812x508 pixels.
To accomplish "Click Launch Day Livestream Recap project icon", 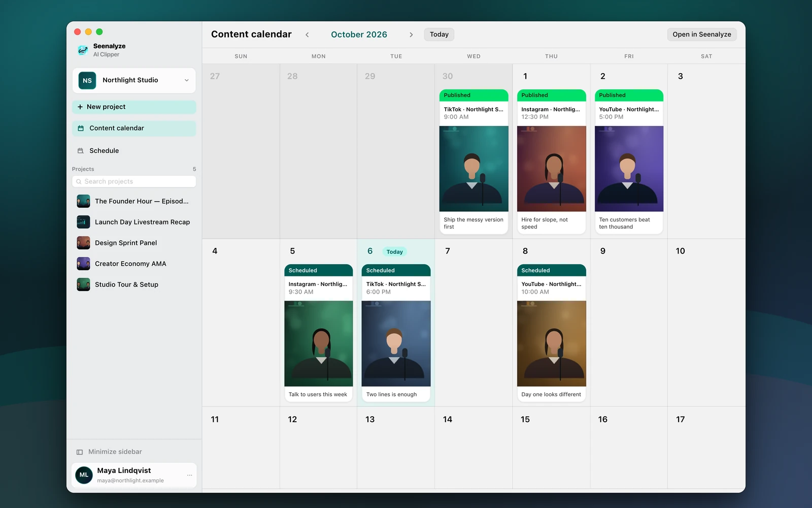I will (83, 222).
